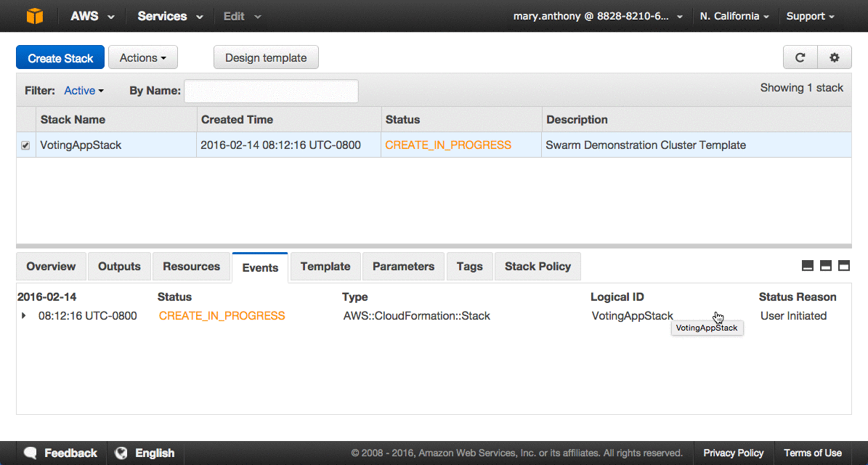The height and width of the screenshot is (465, 868).
Task: Open the Actions dropdown
Action: click(142, 58)
